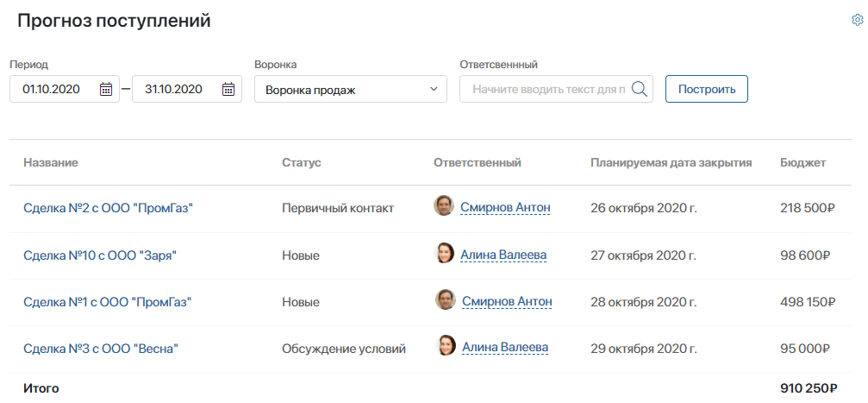Open Смирнов Антон link in Сделка №2 row

tap(505, 208)
